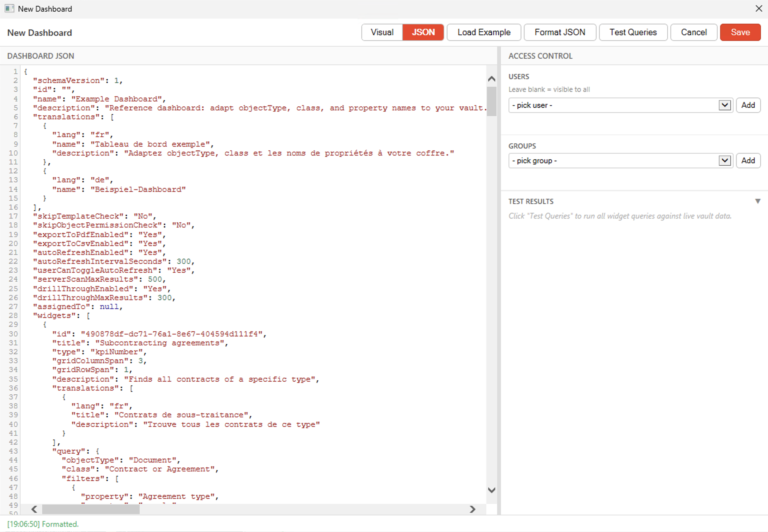Run Test Queries
Screen dimensions: 768x532
click(633, 32)
